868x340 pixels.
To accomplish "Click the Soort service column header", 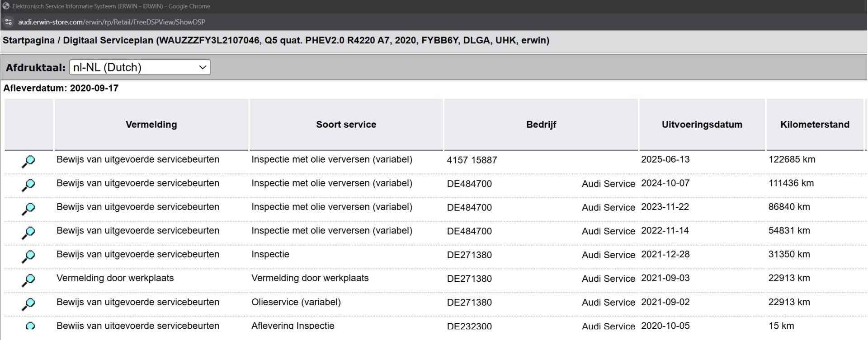I will [346, 125].
